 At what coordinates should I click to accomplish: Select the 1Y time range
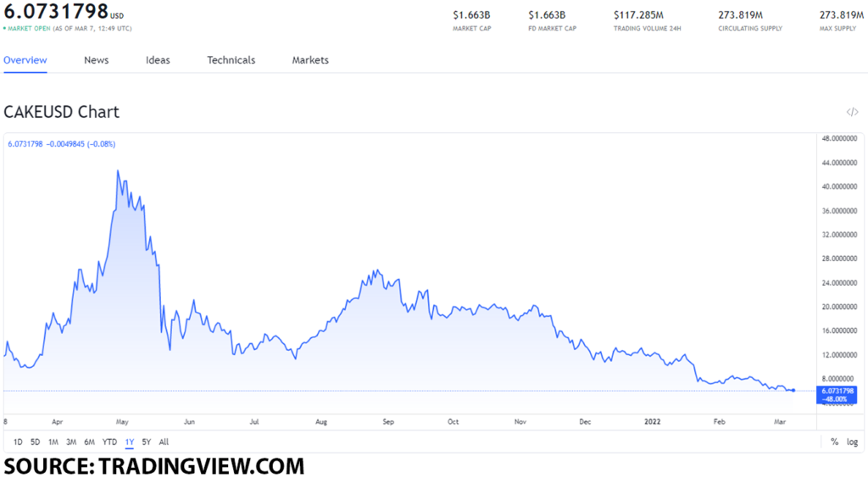[130, 442]
